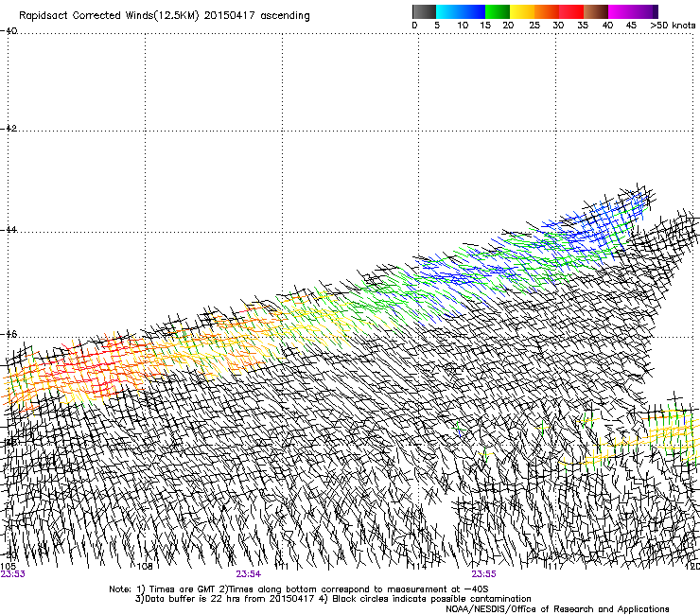Screen dimensions: 700x615
Task: Click the red 30-35 knots legend swatch
Action: 571,11
